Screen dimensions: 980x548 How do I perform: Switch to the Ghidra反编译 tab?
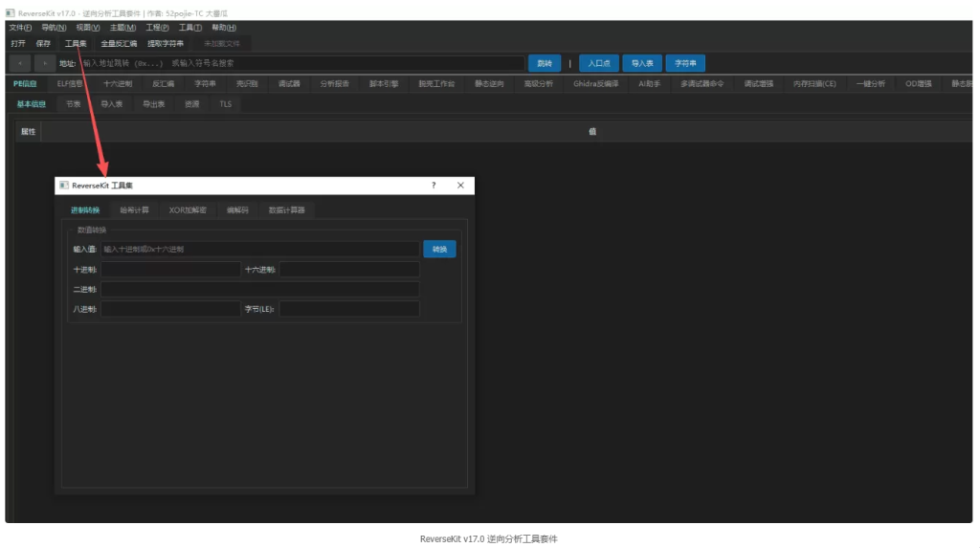click(595, 84)
